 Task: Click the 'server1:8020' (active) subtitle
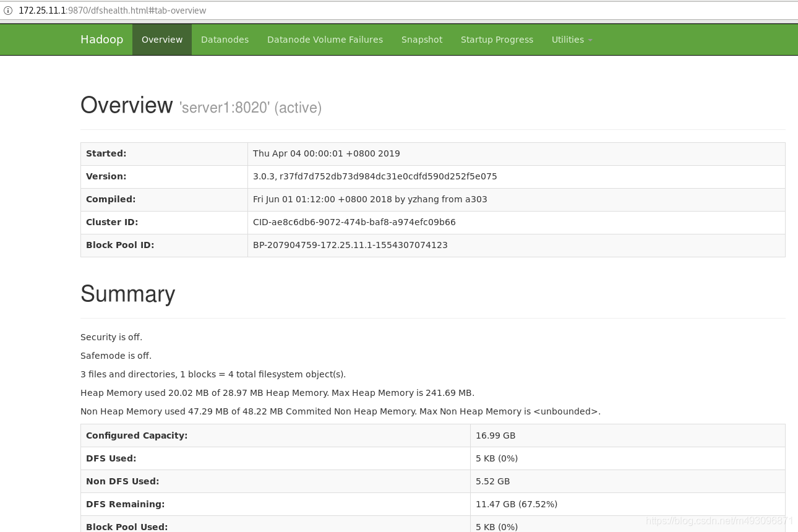pyautogui.click(x=251, y=108)
